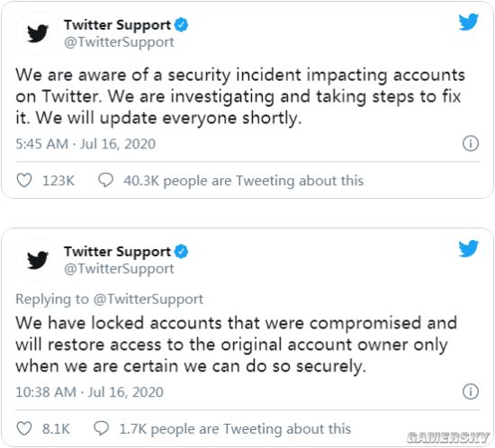Image resolution: width=495 pixels, height=448 pixels.
Task: Open info icon on the 5:45 AM tweet
Action: (471, 144)
